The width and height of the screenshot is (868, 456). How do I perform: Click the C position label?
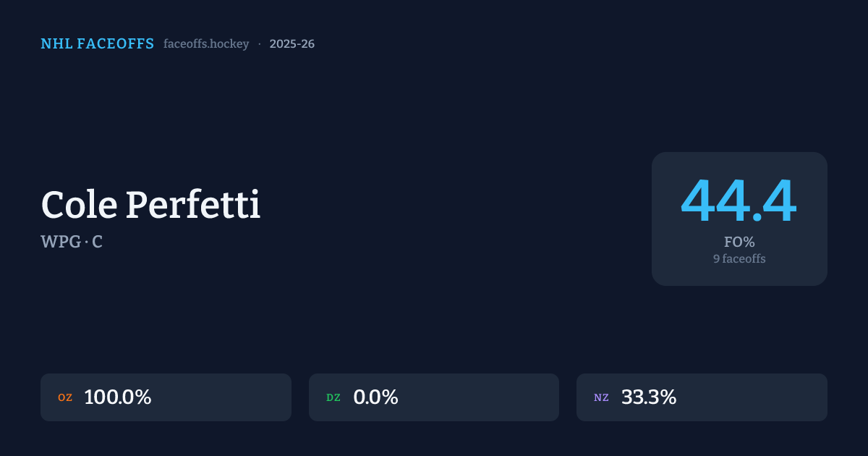[x=97, y=242]
